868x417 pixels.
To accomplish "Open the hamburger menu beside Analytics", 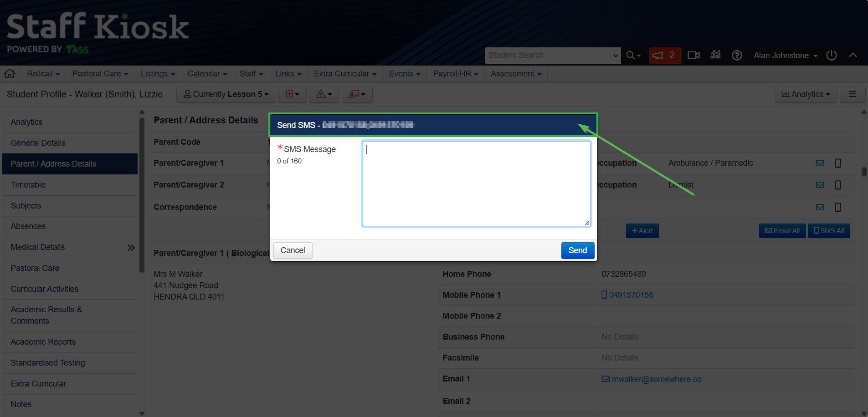I will [853, 94].
